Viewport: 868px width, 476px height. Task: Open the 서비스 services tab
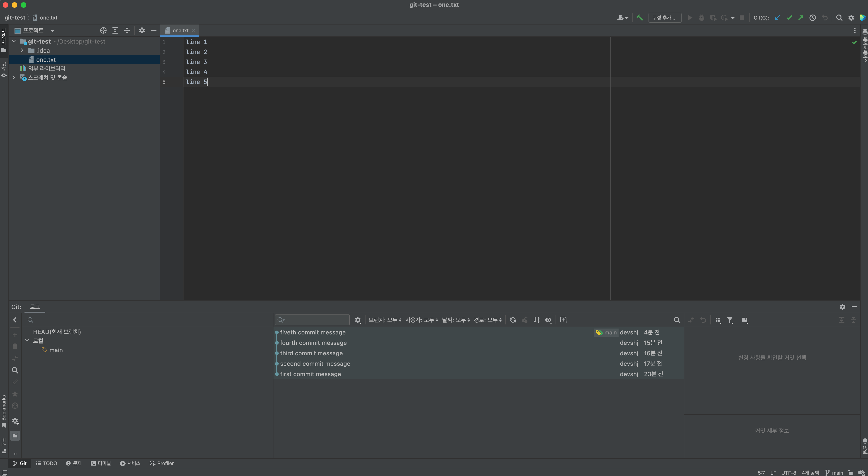(130, 463)
